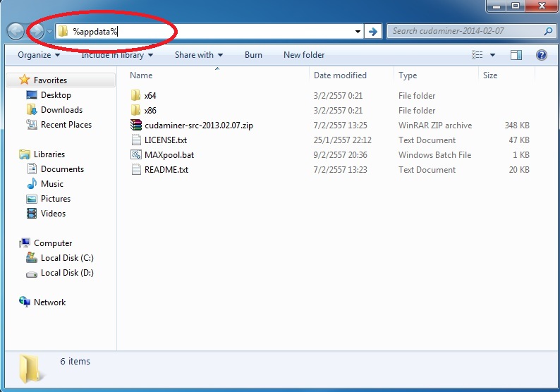Click the Help question mark icon
Image resolution: width=560 pixels, height=392 pixels.
[x=542, y=55]
